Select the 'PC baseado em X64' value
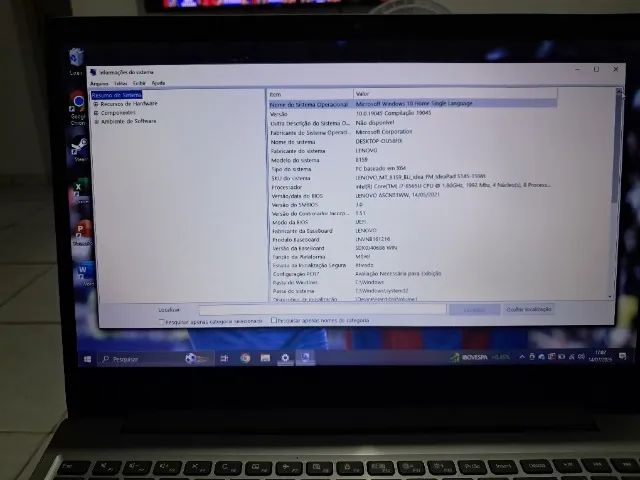The width and height of the screenshot is (640, 480). [380, 168]
